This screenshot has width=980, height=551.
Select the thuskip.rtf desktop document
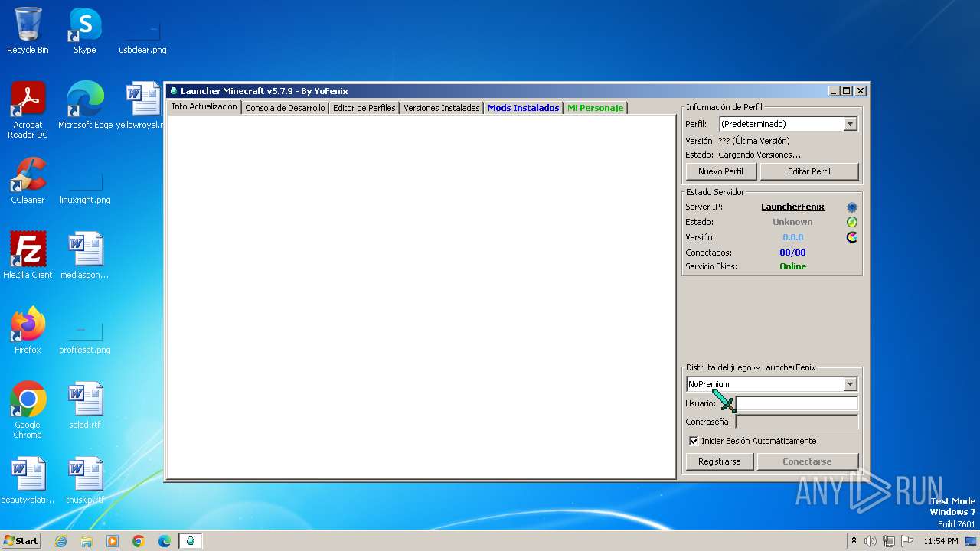[x=85, y=480]
